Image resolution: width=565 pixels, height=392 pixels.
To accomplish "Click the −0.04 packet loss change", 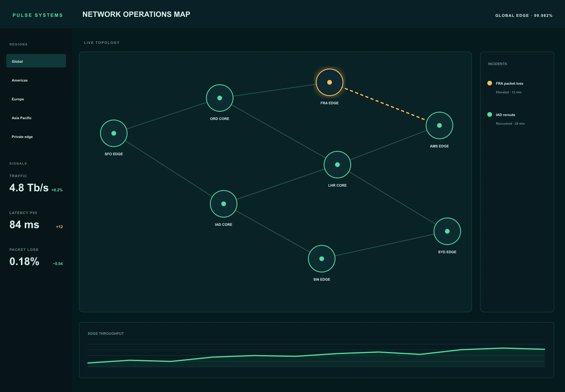I will pyautogui.click(x=58, y=264).
